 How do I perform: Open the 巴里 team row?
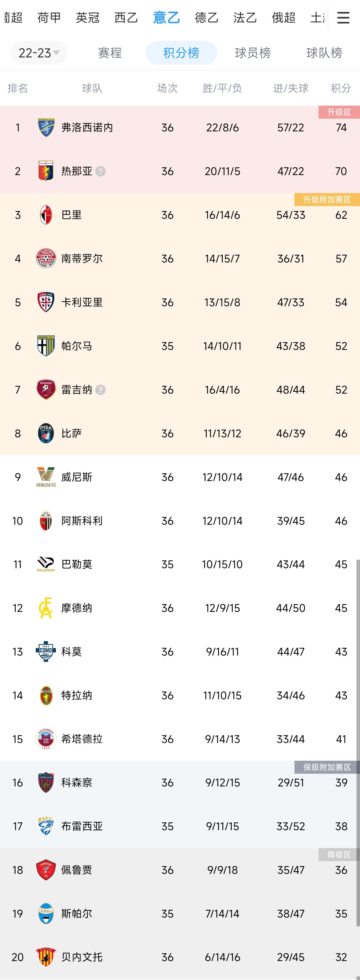pos(180,215)
